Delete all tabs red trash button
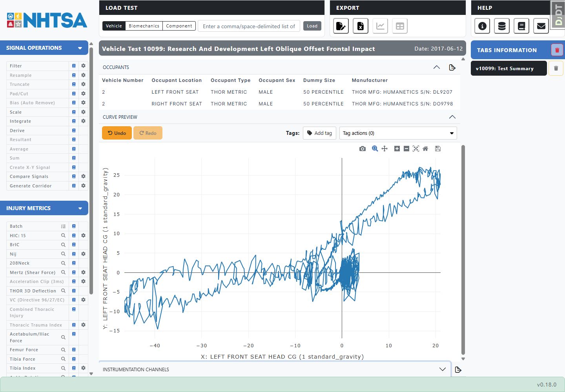 [557, 50]
